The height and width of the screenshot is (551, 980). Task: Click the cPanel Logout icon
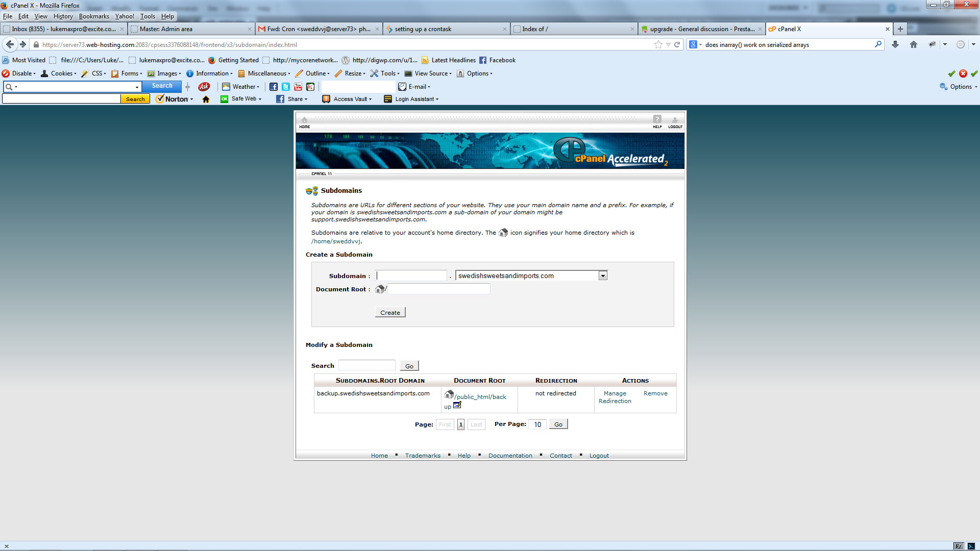[x=675, y=120]
